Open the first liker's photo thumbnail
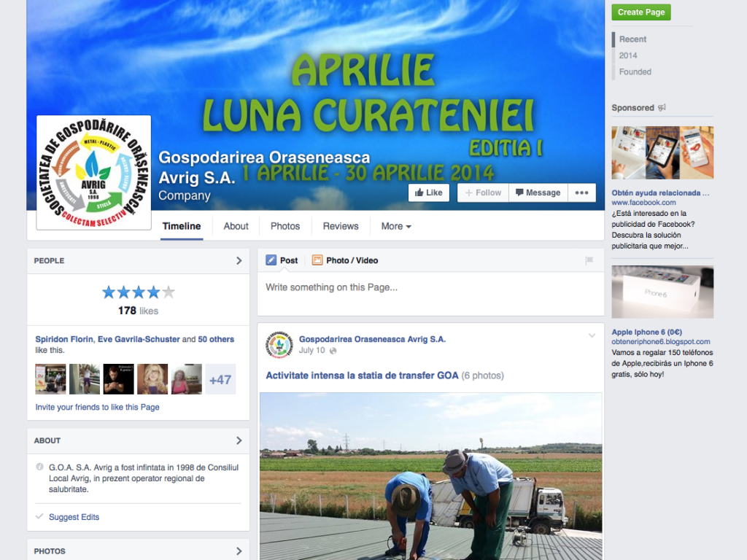Viewport: 747px width, 560px height. (50, 379)
